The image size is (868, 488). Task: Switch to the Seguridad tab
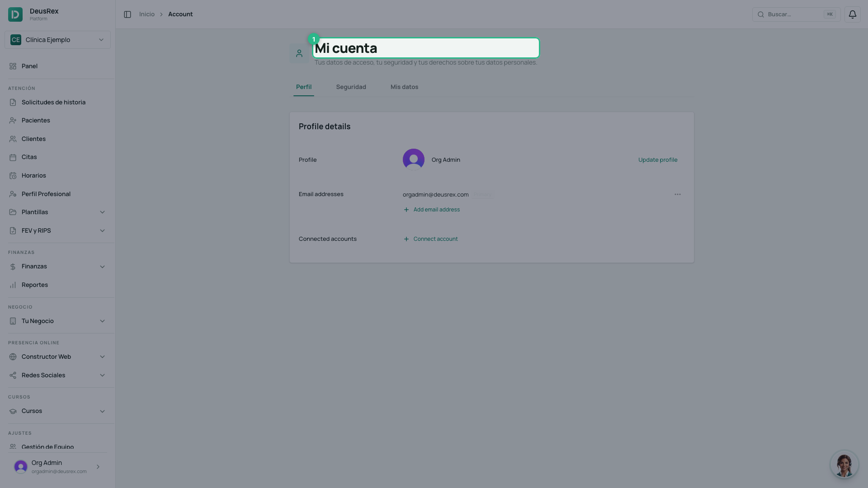351,87
